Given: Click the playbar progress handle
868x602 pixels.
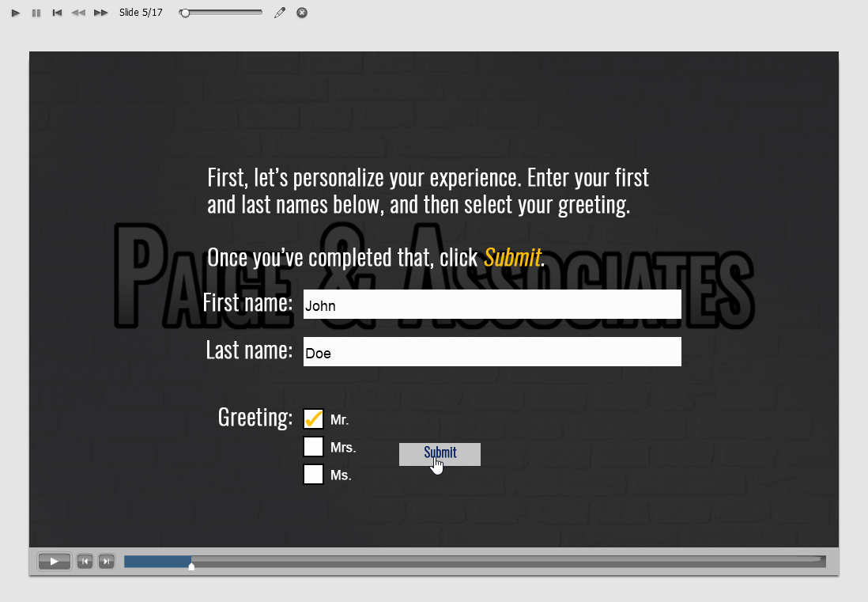Looking at the screenshot, I should 191,566.
